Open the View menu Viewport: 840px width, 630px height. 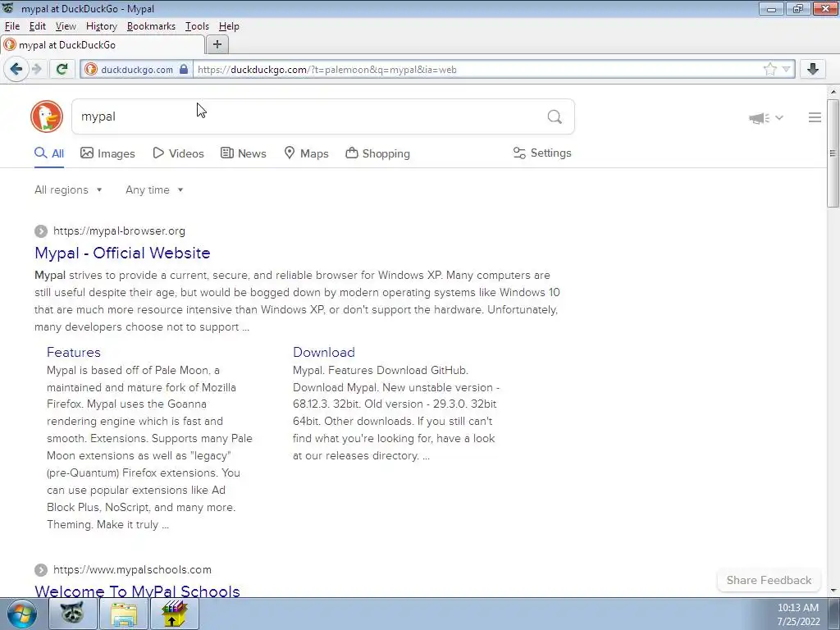point(66,26)
